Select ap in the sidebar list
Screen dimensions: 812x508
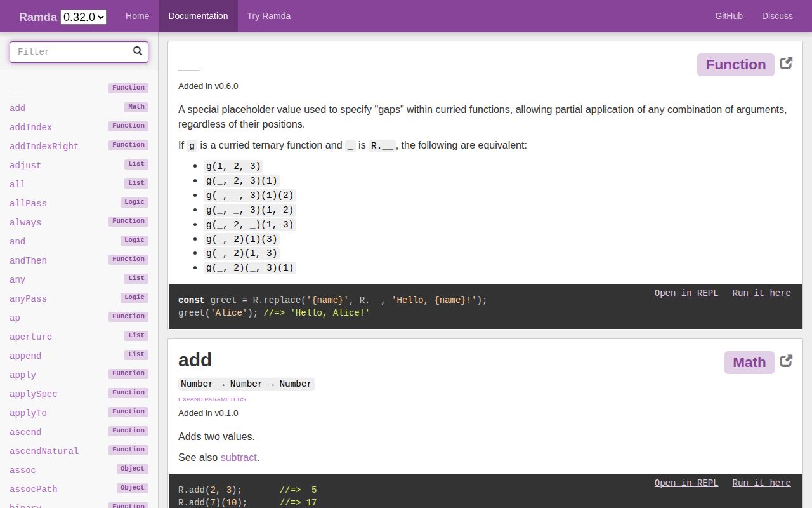(79, 317)
